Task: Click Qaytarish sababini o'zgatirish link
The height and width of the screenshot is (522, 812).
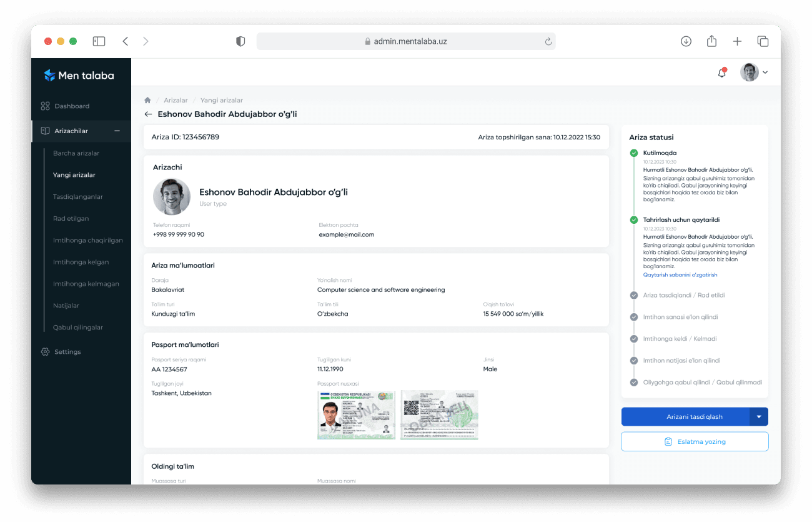Action: click(680, 275)
